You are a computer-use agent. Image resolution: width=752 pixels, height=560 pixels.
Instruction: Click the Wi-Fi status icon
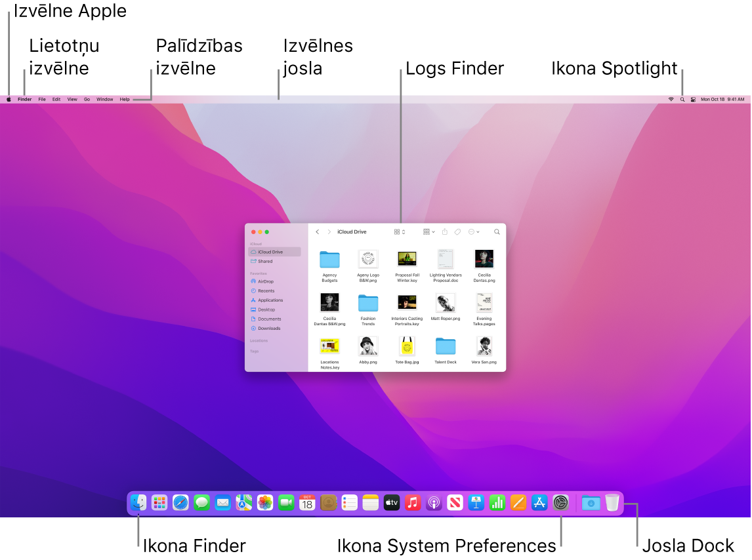(x=671, y=98)
